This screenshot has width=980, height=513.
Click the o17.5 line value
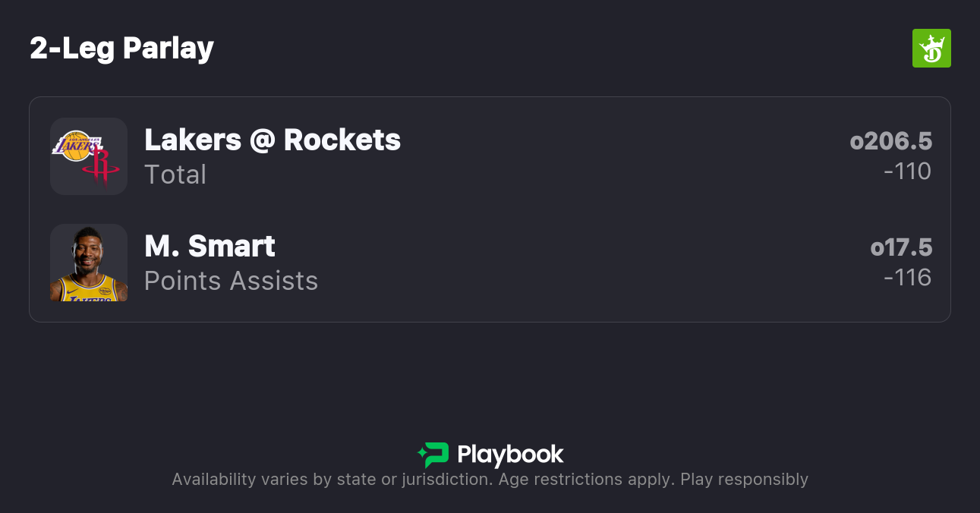901,247
